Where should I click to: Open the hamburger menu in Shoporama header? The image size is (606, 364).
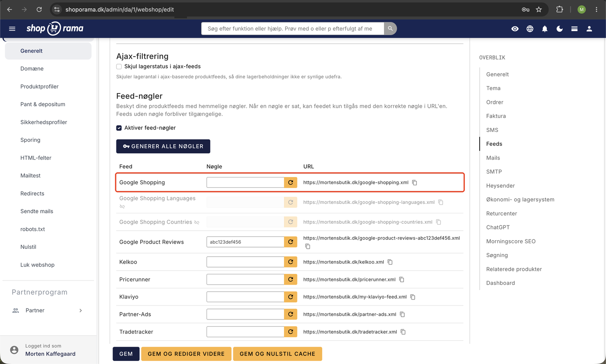12,29
